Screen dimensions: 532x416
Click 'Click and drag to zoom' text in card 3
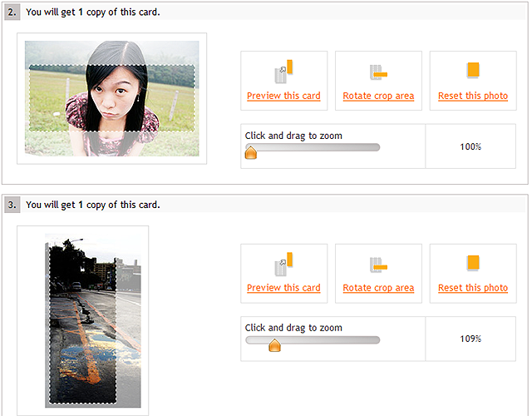coord(293,328)
